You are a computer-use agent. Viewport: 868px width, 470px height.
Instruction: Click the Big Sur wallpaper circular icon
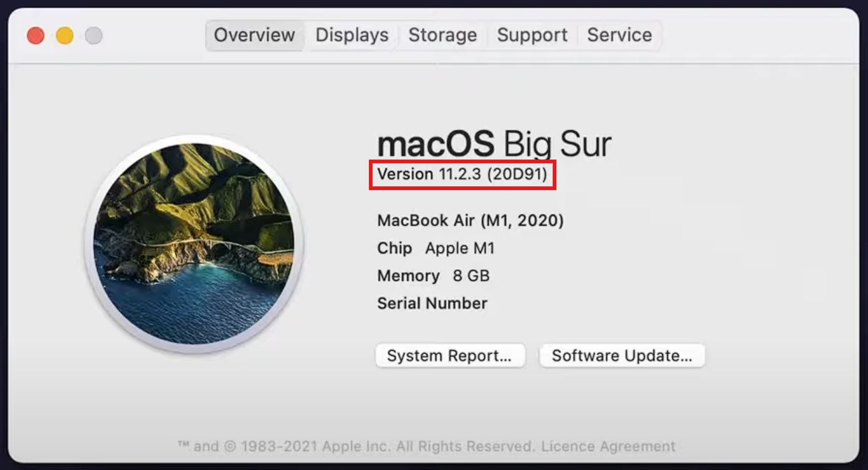[x=194, y=244]
